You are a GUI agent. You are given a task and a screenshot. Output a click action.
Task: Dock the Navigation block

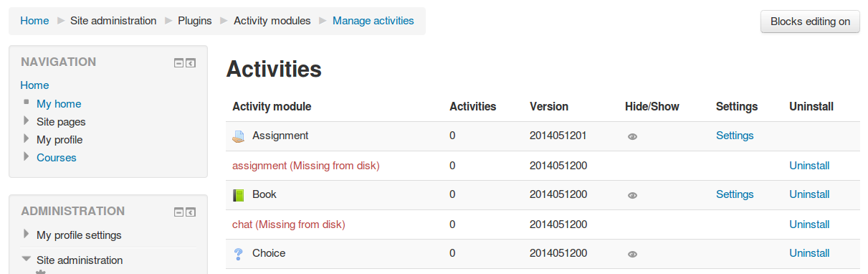point(191,63)
